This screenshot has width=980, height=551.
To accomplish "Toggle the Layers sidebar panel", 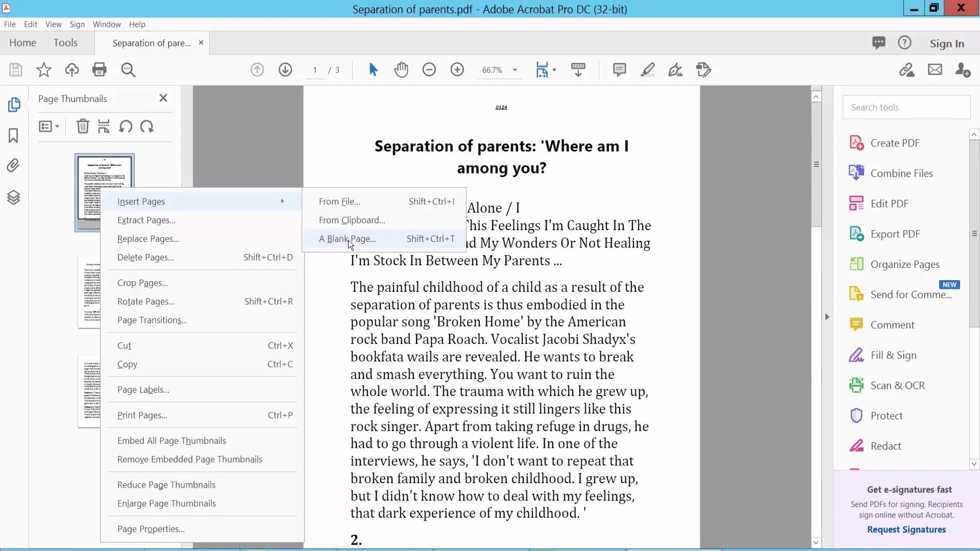I will pyautogui.click(x=14, y=197).
